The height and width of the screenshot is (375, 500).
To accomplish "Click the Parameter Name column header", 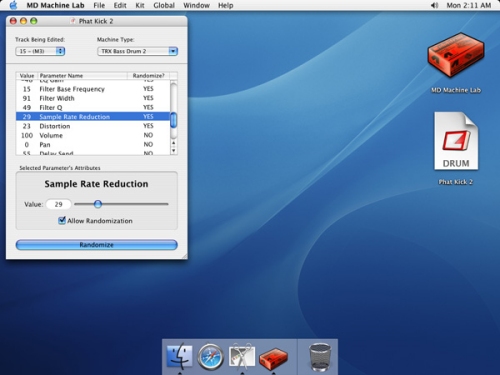I will [82, 76].
